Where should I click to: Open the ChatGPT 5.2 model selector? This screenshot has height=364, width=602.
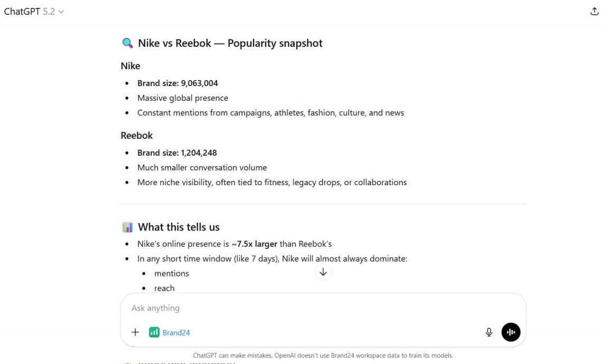[x=34, y=12]
